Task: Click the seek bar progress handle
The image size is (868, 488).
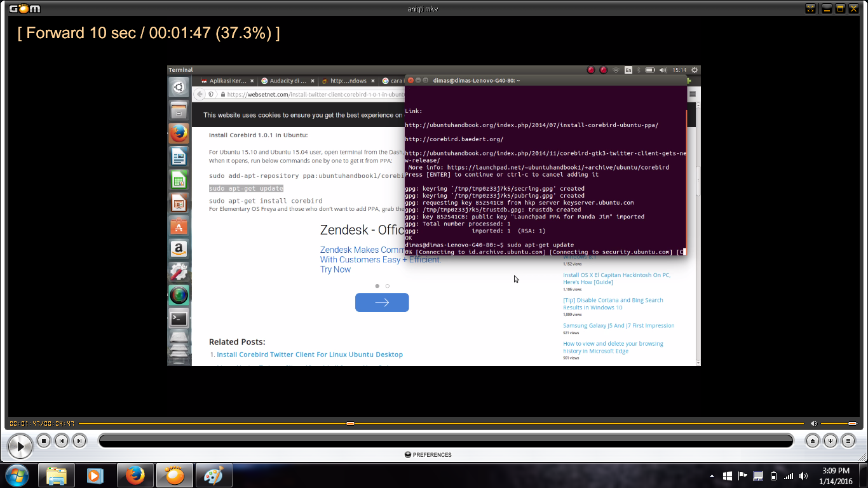Action: 350,423
